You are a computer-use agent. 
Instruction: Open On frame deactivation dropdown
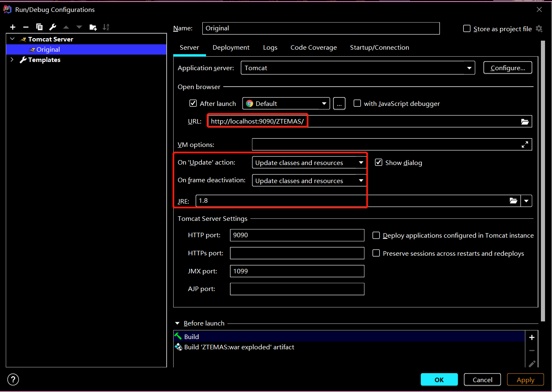click(309, 181)
